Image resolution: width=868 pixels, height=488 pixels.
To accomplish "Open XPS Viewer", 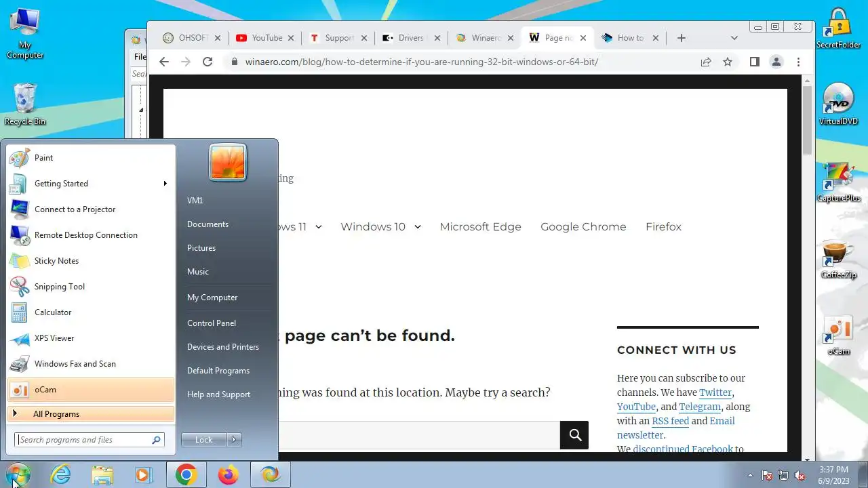I will click(x=90, y=338).
